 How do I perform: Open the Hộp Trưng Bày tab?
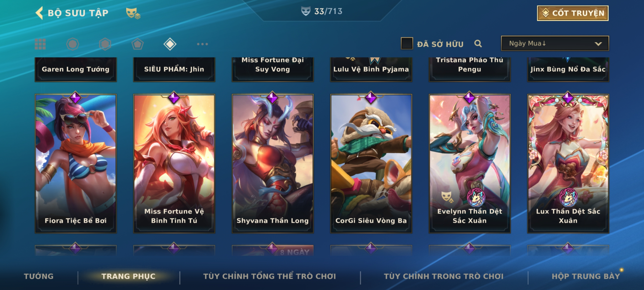[586, 276]
